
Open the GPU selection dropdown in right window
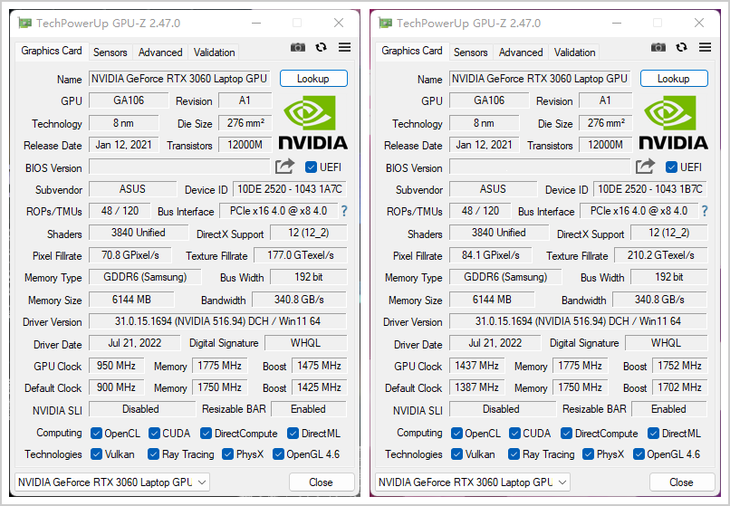(473, 482)
